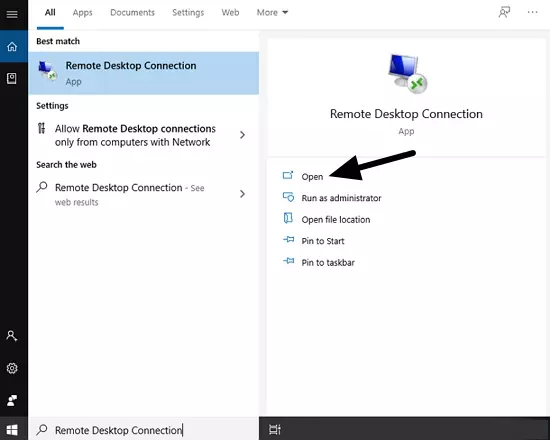Expand the arrow for the web results entry
The image size is (550, 440).
pos(242,194)
